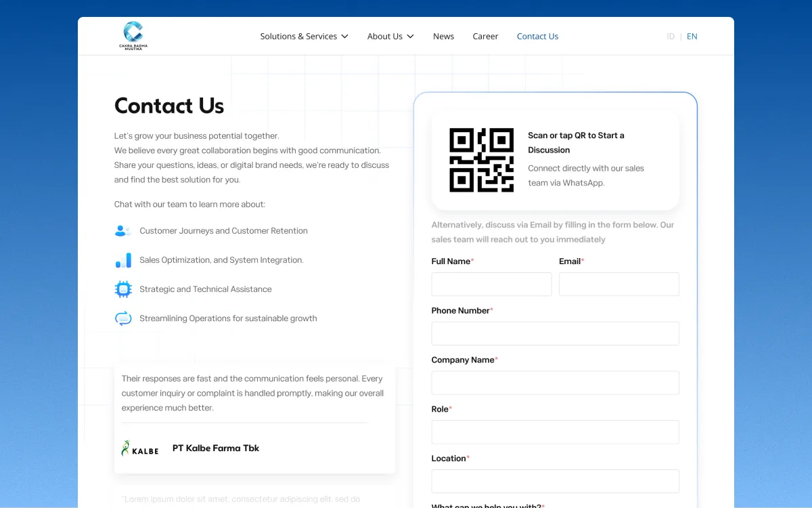This screenshot has width=812, height=508.
Task: Click the Kalbe logo in the testimonial
Action: pyautogui.click(x=140, y=448)
